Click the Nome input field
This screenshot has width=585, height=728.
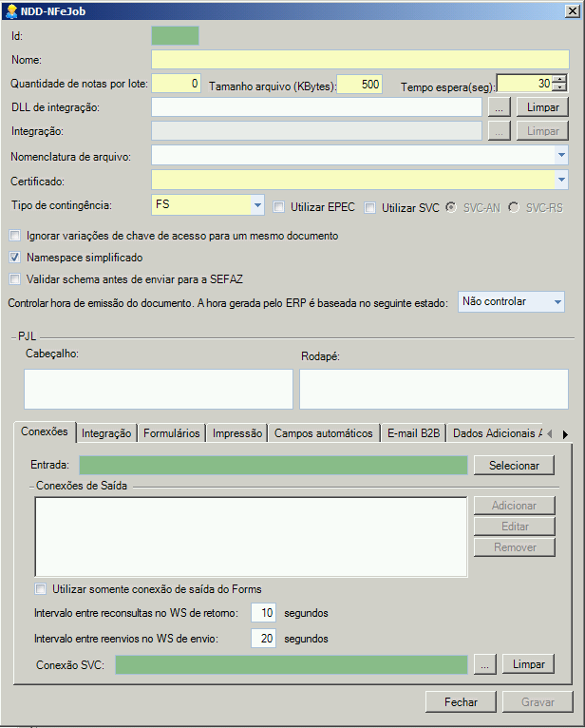pyautogui.click(x=359, y=60)
